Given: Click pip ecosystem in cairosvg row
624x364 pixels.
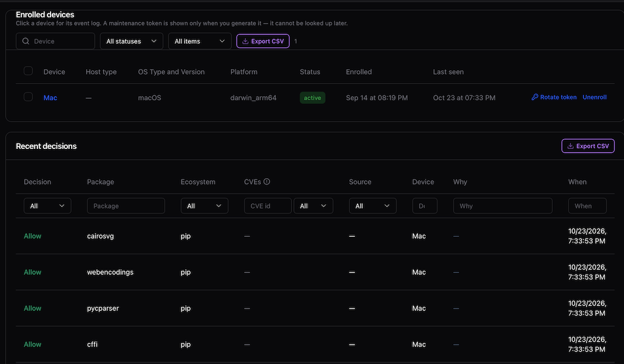Looking at the screenshot, I should click(x=185, y=236).
